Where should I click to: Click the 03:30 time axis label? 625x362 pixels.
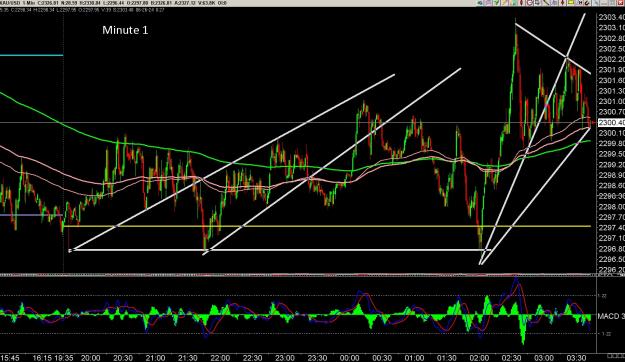coord(576,358)
